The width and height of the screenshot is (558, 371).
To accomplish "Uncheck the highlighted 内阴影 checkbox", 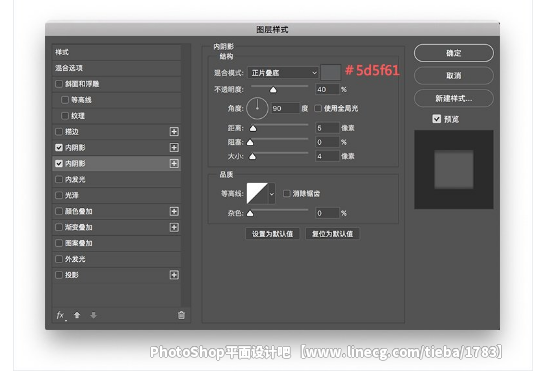I will click(x=59, y=163).
